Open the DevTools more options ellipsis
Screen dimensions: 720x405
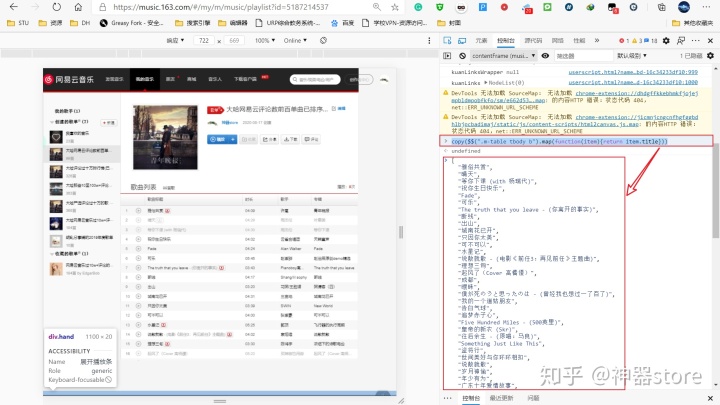tap(696, 40)
